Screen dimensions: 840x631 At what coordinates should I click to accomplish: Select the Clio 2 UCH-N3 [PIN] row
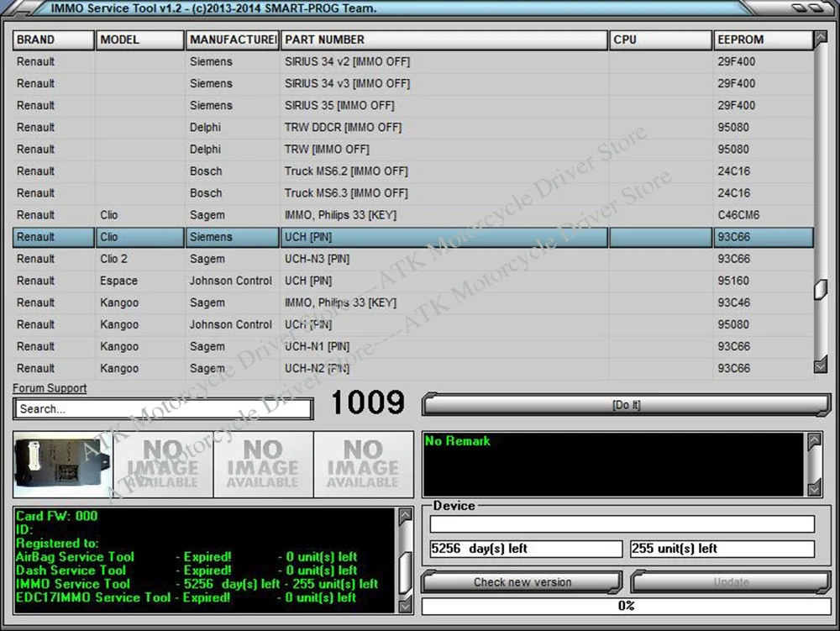413,260
